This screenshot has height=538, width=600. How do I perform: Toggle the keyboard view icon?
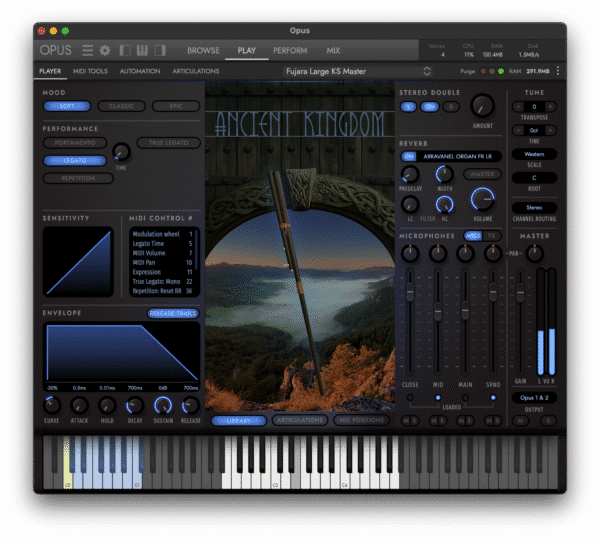tap(142, 50)
